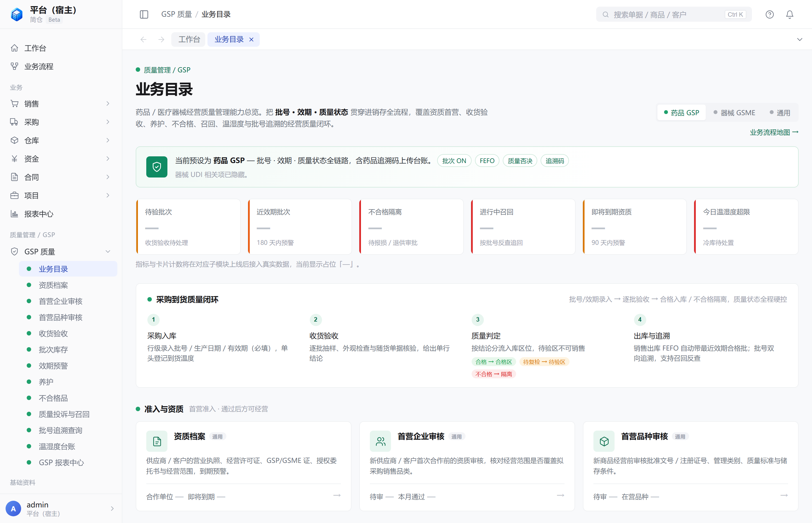Click GSP 质量 breadcrumb

click(177, 14)
